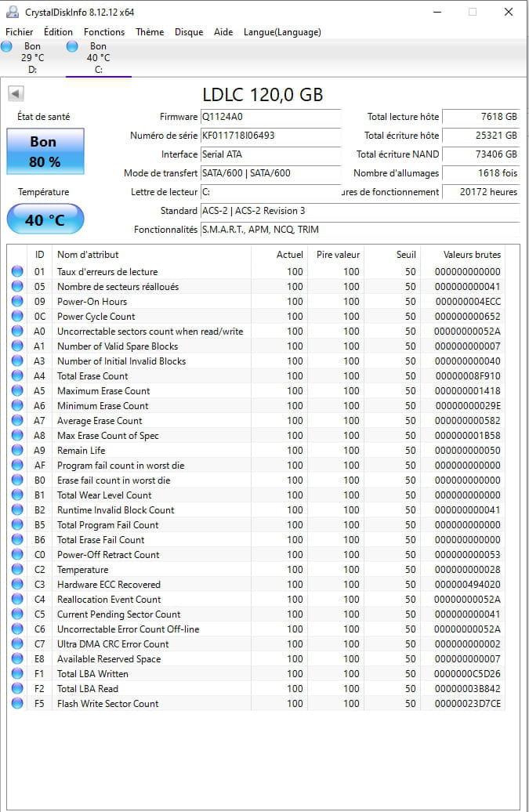
Task: Click the 20172 heures value
Action: pyautogui.click(x=481, y=192)
